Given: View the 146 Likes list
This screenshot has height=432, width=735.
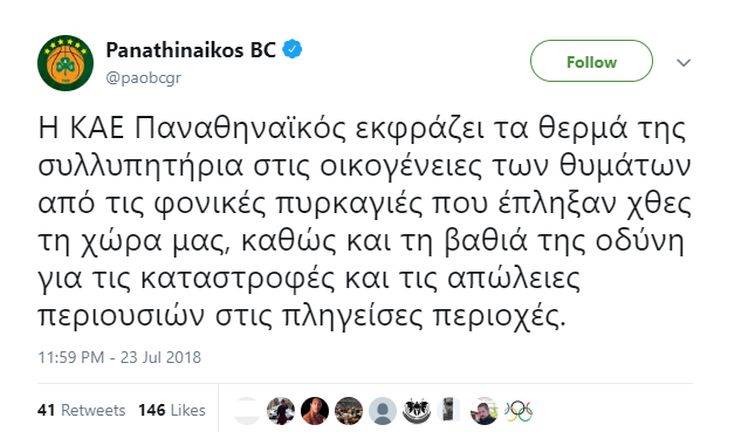Looking at the screenshot, I should click(172, 410).
